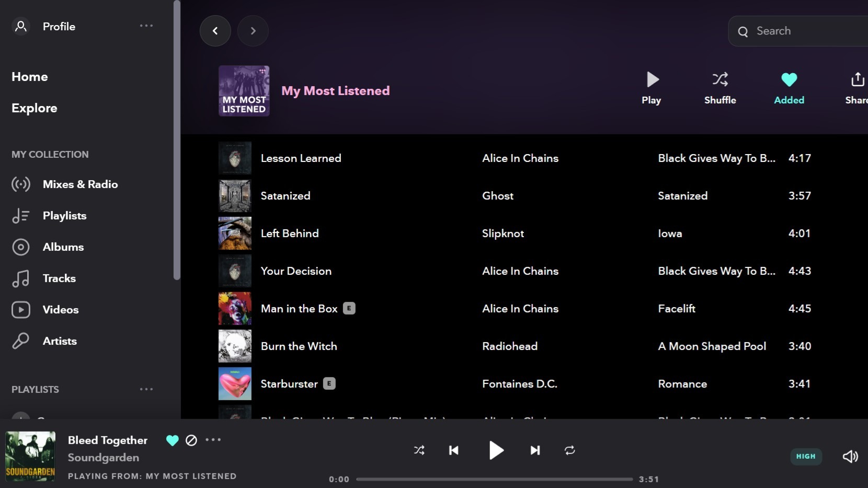The width and height of the screenshot is (868, 488).
Task: Open the Videos section
Action: click(x=60, y=309)
